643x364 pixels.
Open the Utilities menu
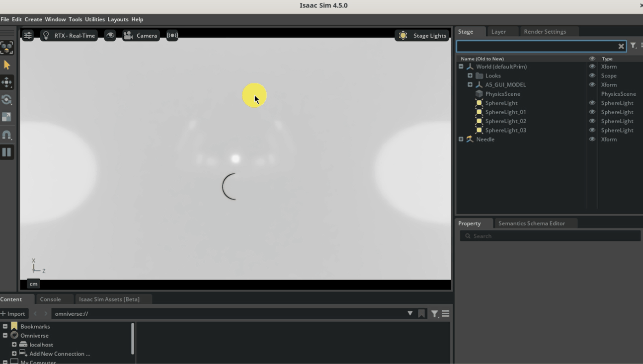click(x=95, y=19)
